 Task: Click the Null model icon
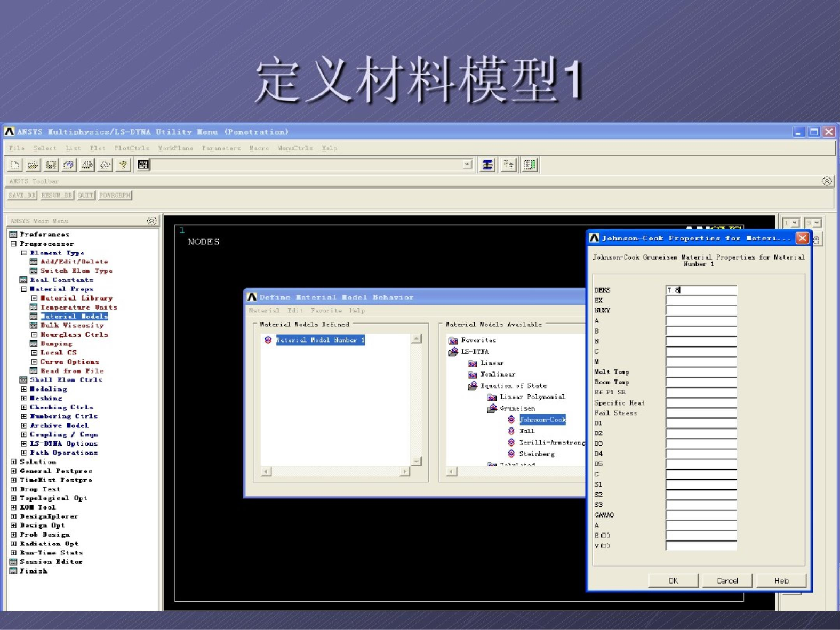click(x=511, y=431)
